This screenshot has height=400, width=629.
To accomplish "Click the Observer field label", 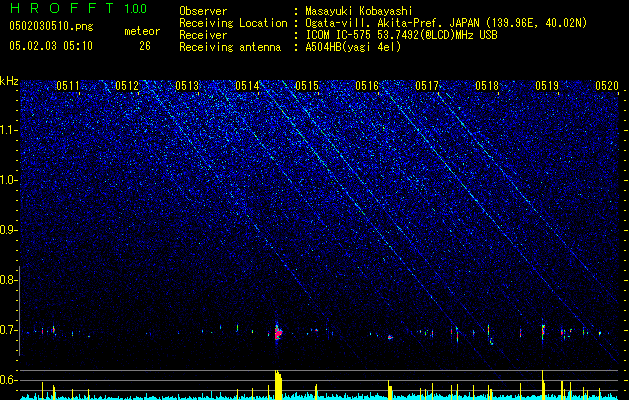I will tap(203, 11).
